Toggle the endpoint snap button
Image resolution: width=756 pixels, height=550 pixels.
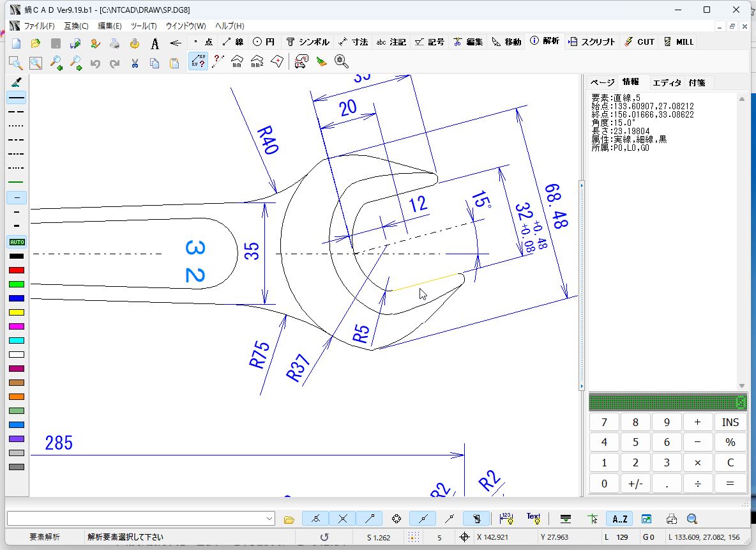[370, 519]
